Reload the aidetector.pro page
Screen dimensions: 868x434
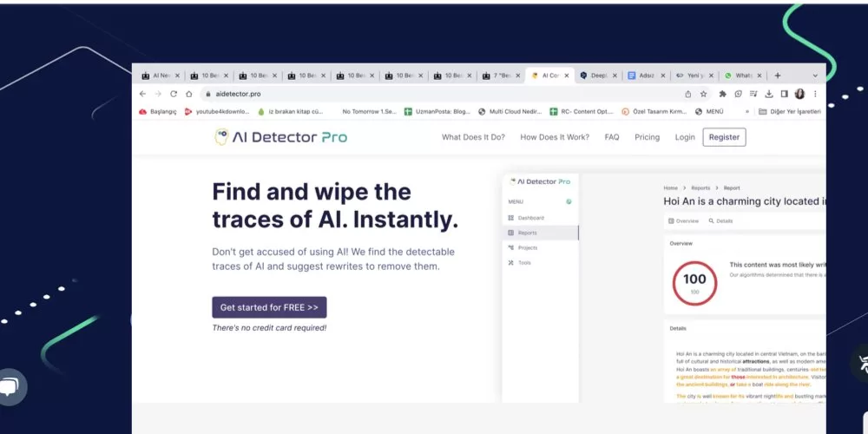(x=174, y=94)
